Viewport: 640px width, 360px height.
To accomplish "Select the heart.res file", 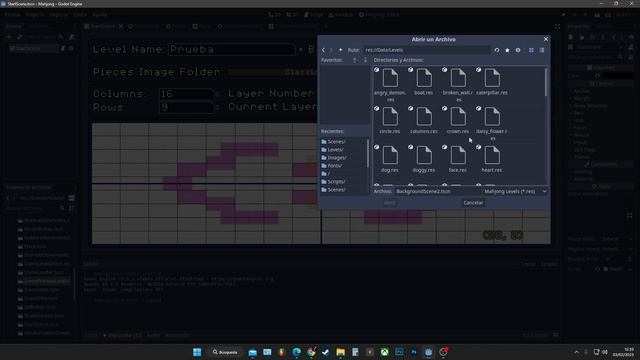I will coord(492,159).
